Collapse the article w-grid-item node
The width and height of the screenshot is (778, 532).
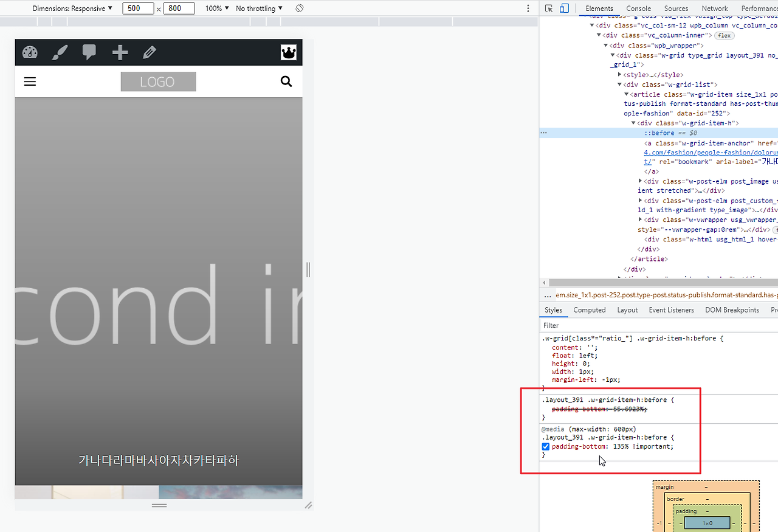pyautogui.click(x=627, y=94)
